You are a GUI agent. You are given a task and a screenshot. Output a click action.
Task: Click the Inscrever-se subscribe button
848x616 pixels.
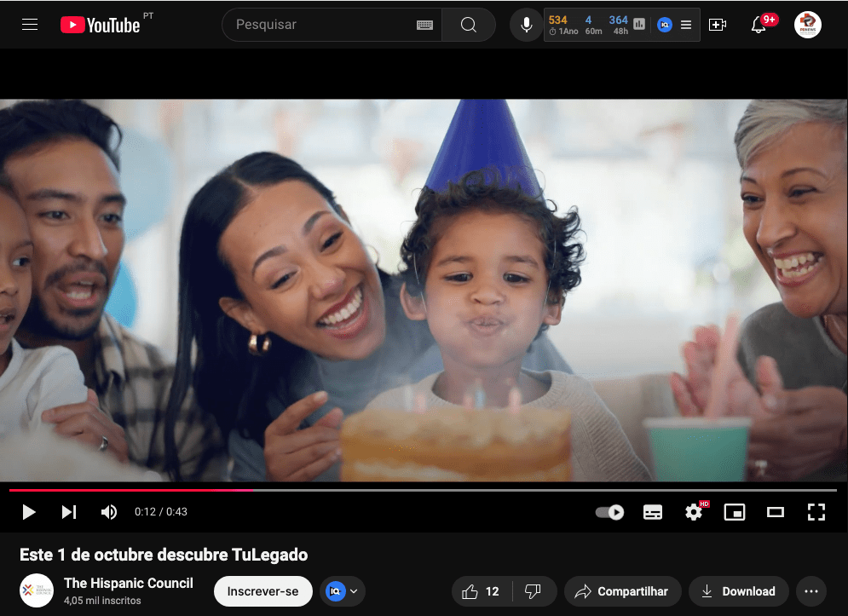[262, 591]
